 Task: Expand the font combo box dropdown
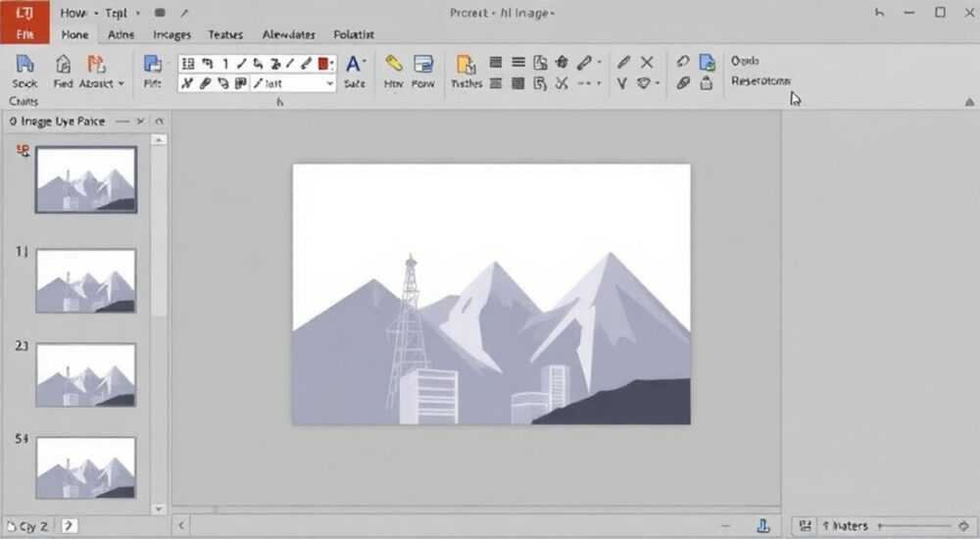[330, 83]
